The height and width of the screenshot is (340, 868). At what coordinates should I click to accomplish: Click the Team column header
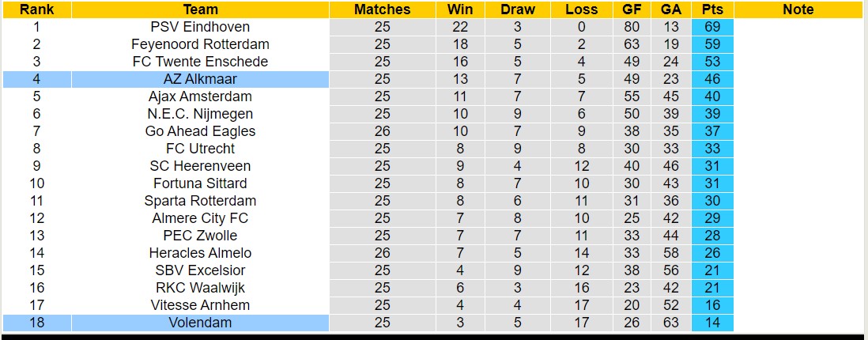click(x=200, y=9)
